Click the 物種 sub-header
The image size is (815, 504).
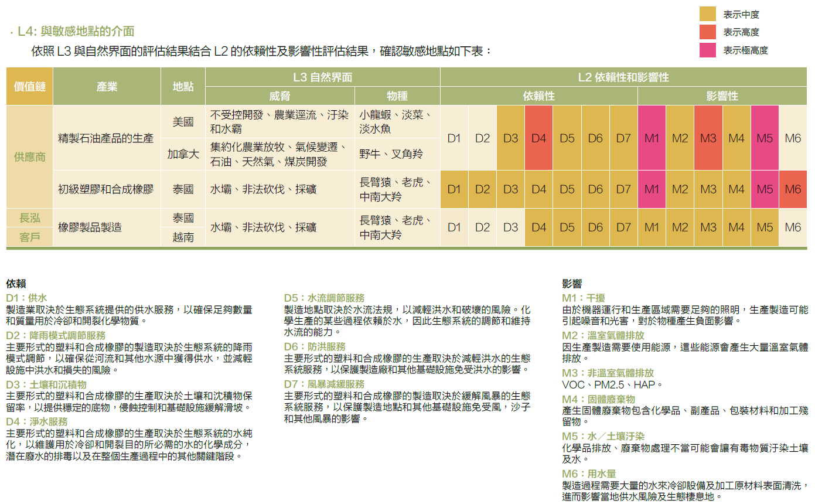tap(397, 96)
